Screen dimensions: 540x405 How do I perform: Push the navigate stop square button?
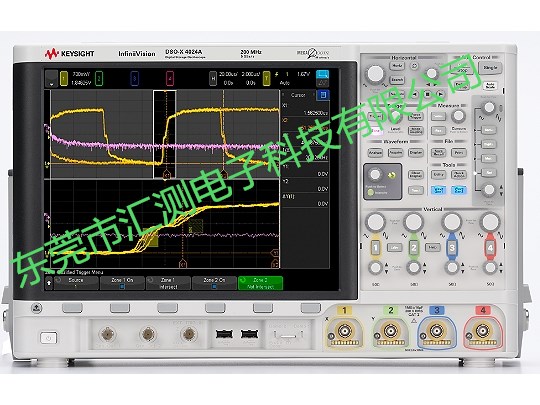[427, 94]
